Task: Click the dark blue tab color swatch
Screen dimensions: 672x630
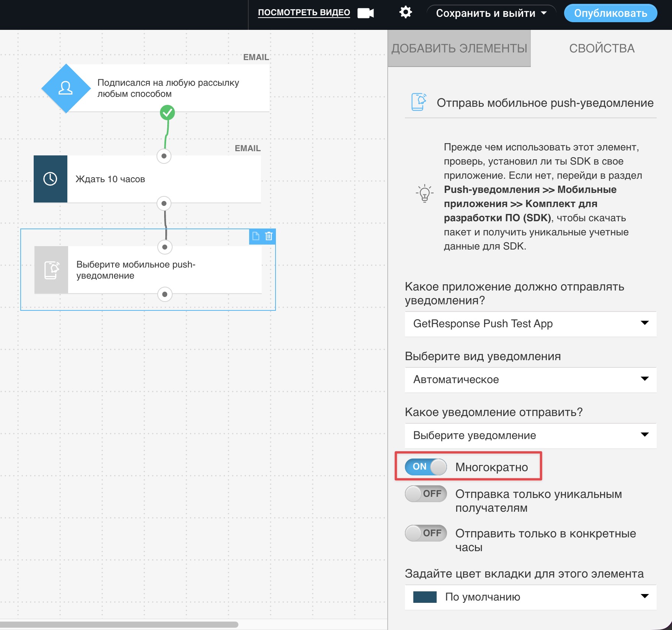Action: click(425, 597)
